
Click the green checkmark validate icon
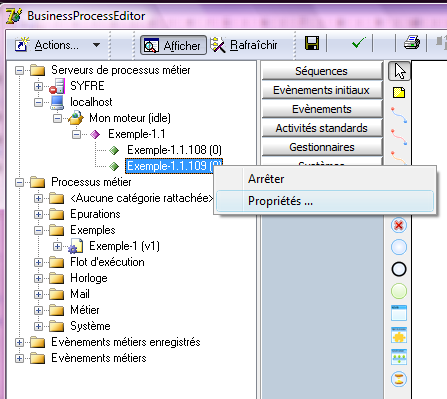tap(359, 43)
